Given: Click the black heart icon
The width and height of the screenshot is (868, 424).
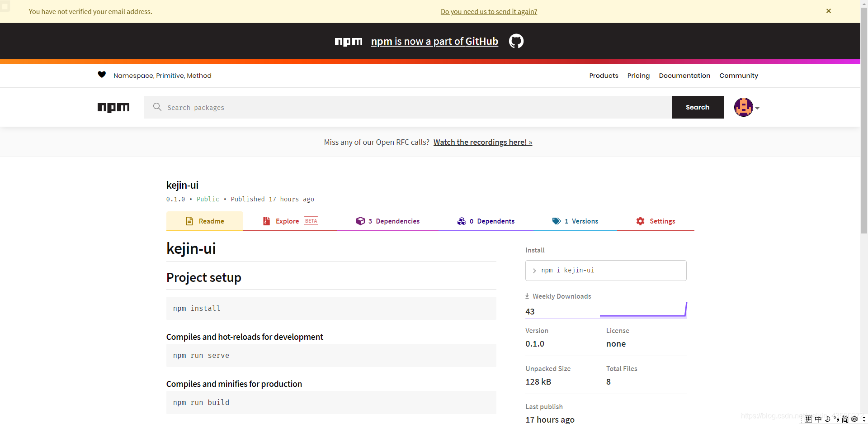Looking at the screenshot, I should [102, 75].
